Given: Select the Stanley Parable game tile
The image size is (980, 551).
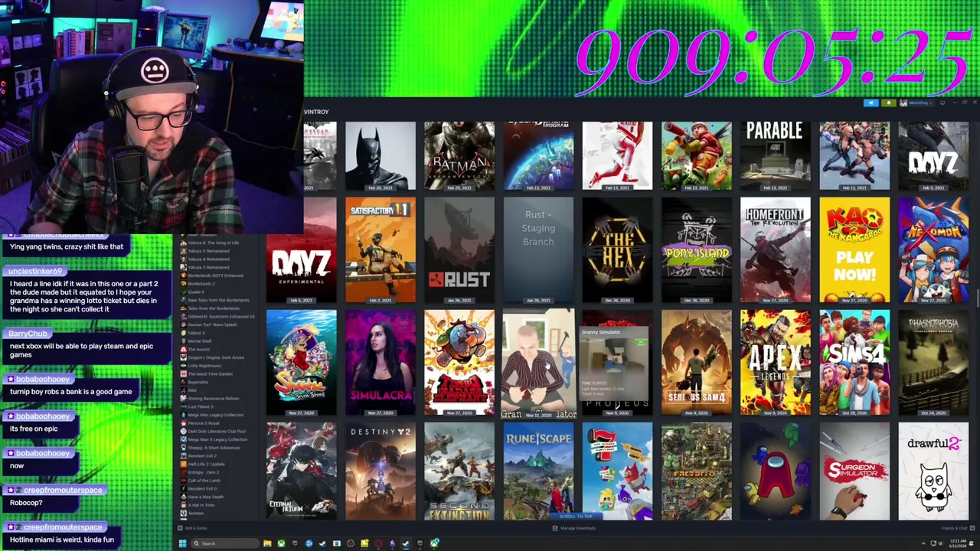Looking at the screenshot, I should coord(776,155).
